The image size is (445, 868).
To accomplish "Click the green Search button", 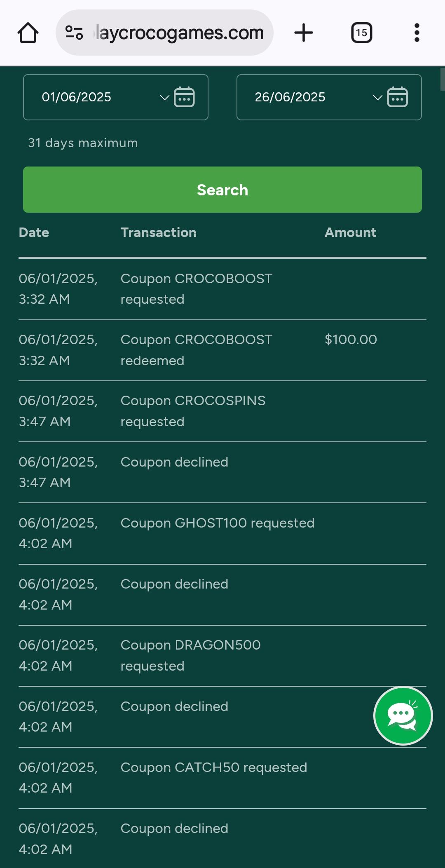I will click(222, 190).
